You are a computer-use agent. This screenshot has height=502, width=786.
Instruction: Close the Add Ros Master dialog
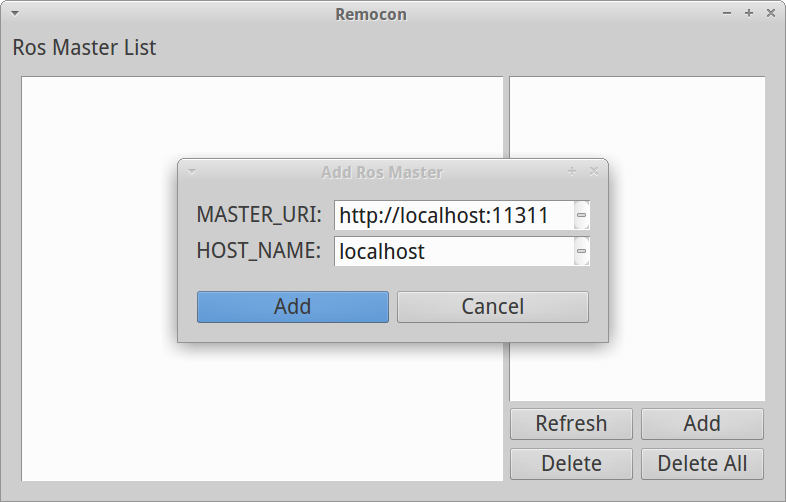click(x=594, y=171)
